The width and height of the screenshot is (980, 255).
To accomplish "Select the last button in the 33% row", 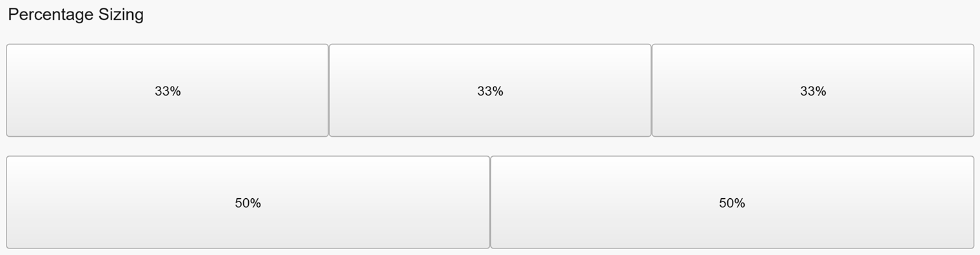I will (x=813, y=90).
